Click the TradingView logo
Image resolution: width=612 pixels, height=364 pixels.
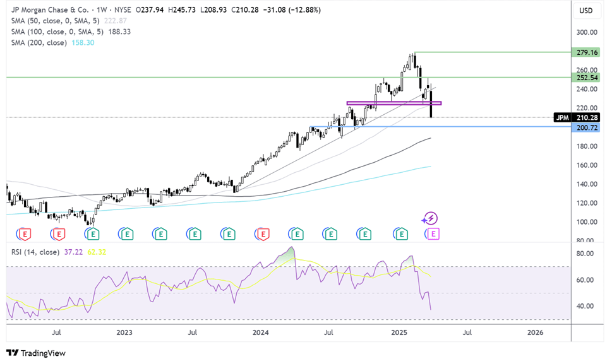(36, 353)
